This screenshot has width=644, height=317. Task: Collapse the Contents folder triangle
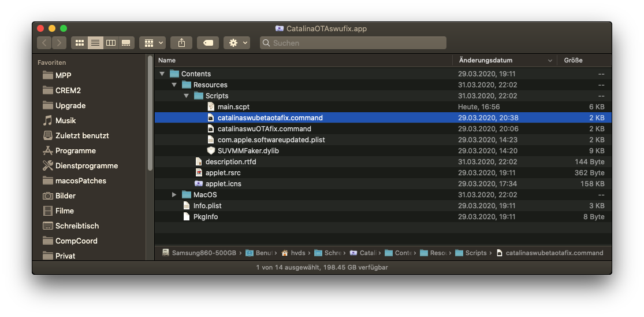[x=162, y=74]
